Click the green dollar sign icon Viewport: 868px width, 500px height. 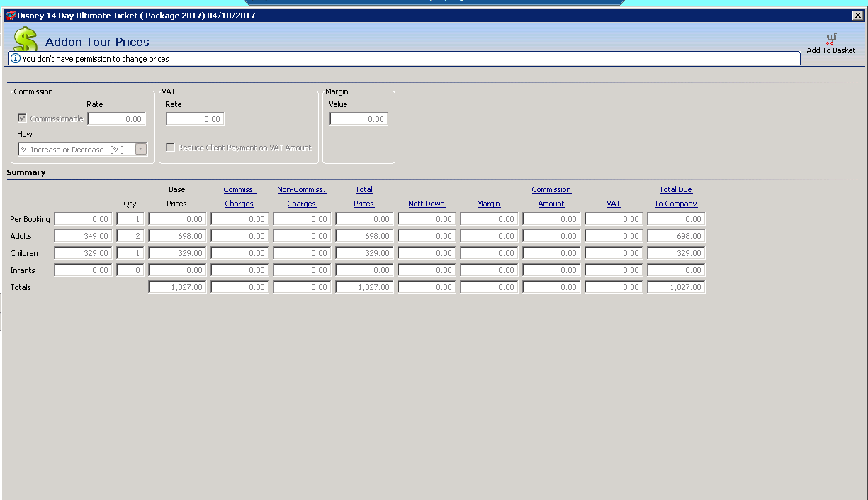(26, 40)
